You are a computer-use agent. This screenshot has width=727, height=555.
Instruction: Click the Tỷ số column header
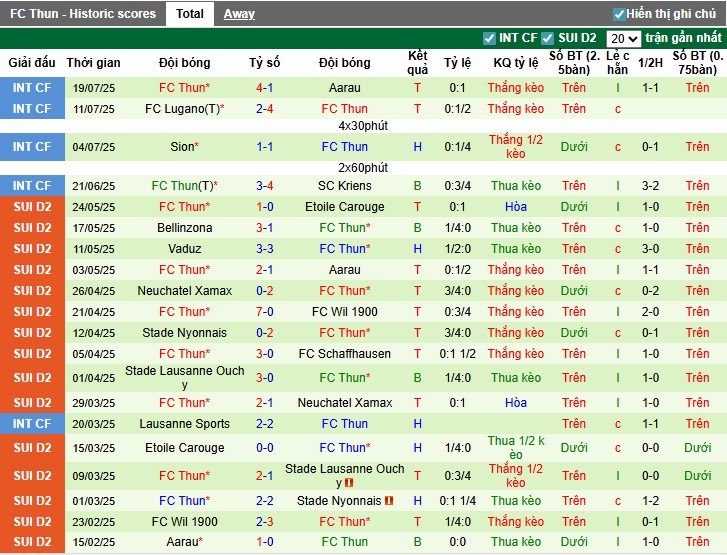pos(264,63)
